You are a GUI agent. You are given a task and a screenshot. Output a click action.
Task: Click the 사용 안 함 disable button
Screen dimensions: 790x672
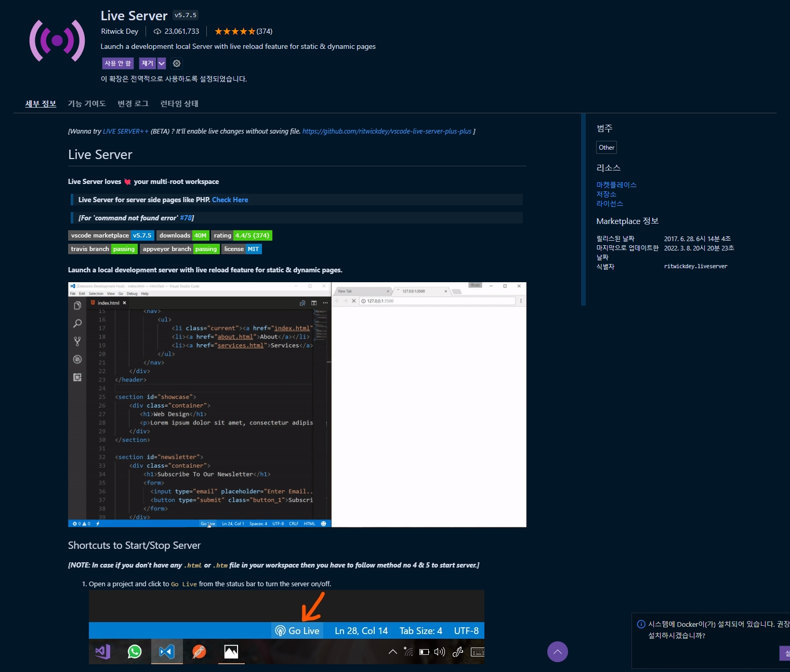click(x=118, y=63)
